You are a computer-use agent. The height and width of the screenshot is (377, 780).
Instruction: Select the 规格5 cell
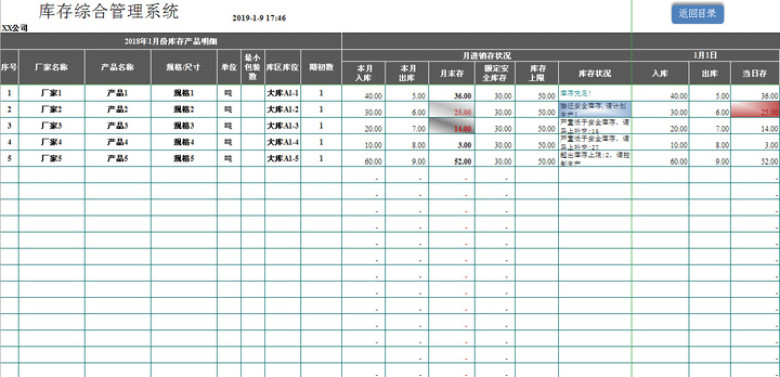tap(184, 159)
